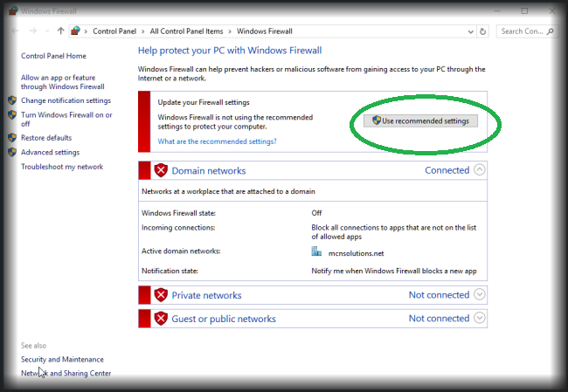Click the arrow after Control Panel breadcrumb
This screenshot has width=568, height=392.
point(142,31)
